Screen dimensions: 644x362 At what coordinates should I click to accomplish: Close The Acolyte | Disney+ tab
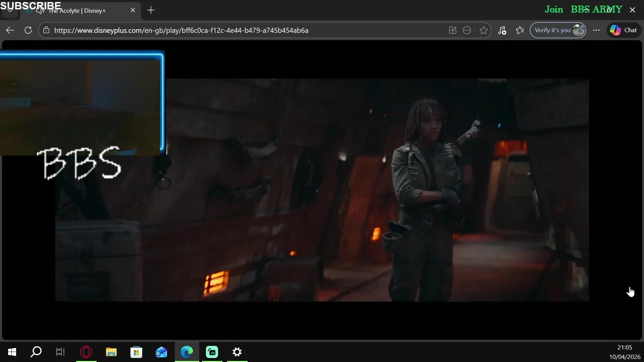[133, 10]
